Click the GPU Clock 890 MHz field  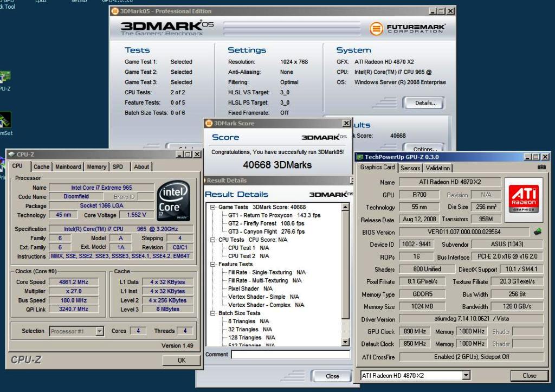click(415, 331)
